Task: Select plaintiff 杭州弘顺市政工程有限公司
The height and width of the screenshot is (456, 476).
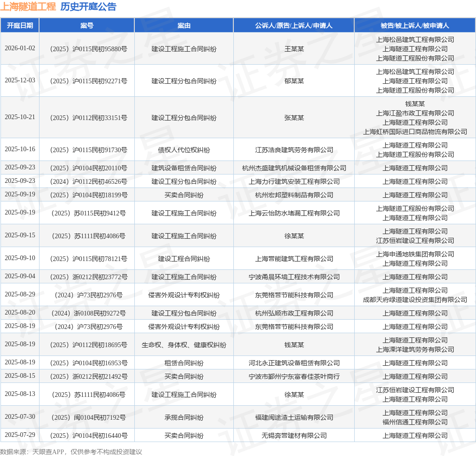Action: click(x=294, y=313)
